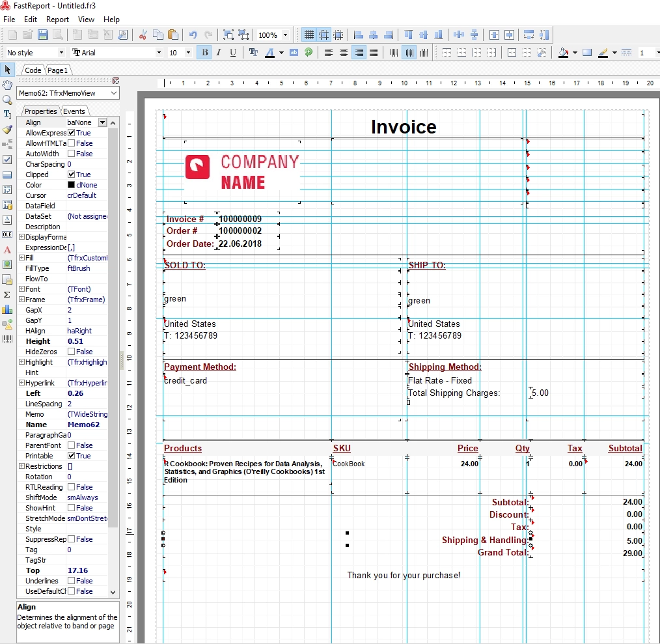
Task: Toggle Printable checkbox
Action: click(x=72, y=456)
